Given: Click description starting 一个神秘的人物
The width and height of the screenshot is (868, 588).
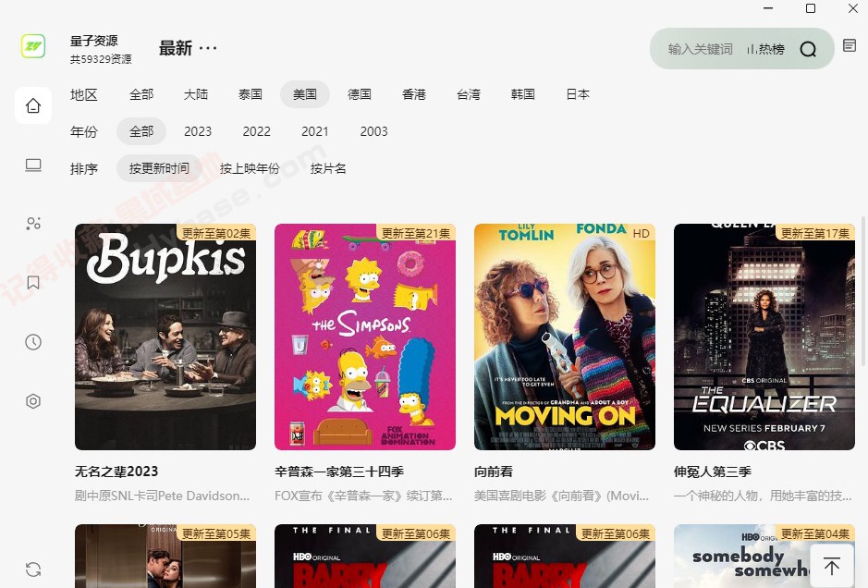Looking at the screenshot, I should [x=763, y=496].
